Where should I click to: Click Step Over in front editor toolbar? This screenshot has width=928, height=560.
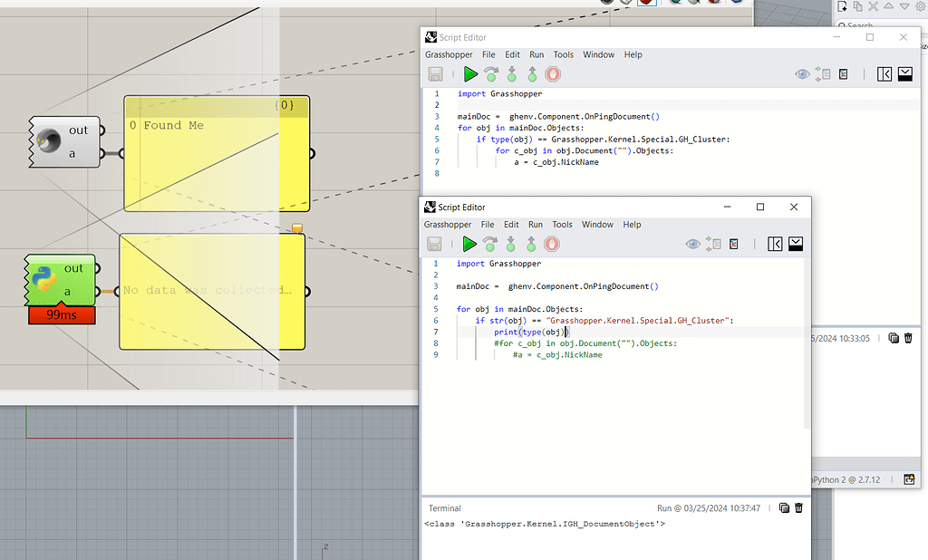coord(490,244)
